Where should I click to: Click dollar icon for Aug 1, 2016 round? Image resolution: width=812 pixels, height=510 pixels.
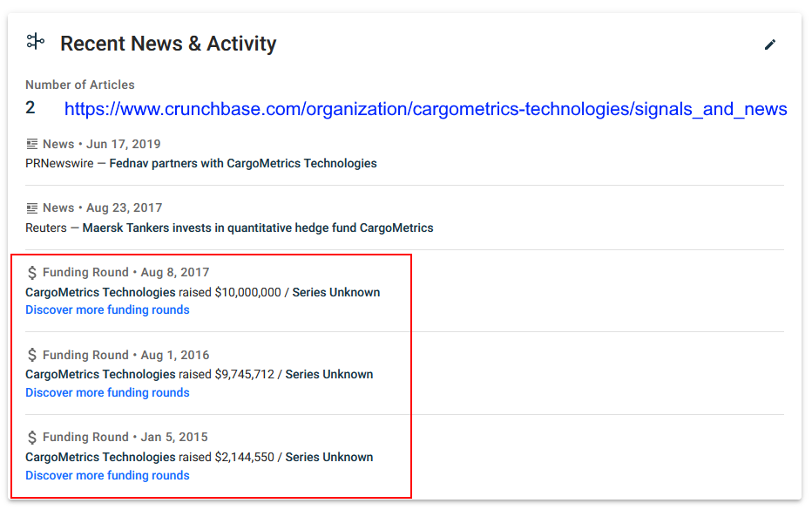coord(32,355)
